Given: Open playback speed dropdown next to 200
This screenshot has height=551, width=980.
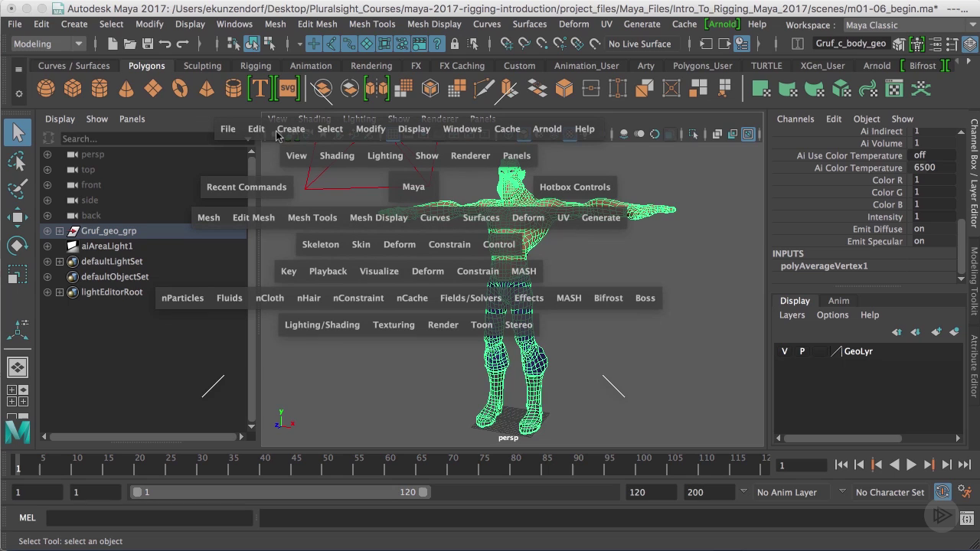Looking at the screenshot, I should (x=743, y=491).
